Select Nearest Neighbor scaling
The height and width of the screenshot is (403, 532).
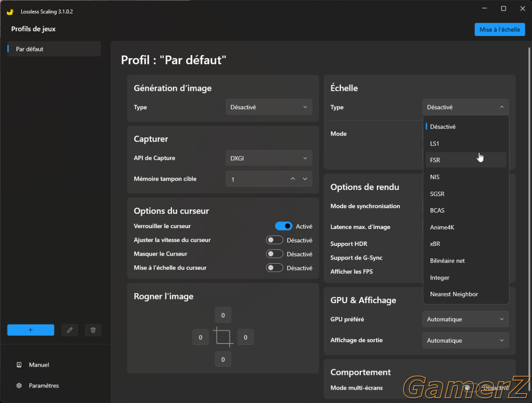(466, 294)
